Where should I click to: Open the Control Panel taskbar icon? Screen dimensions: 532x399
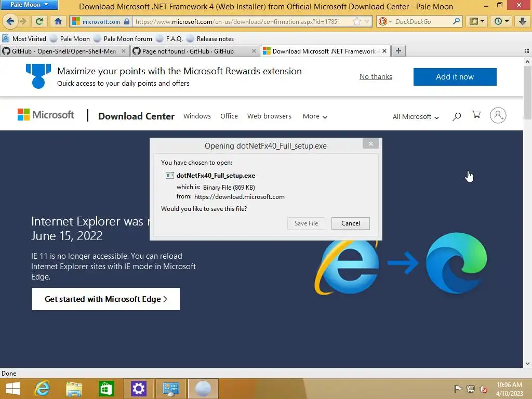click(170, 389)
